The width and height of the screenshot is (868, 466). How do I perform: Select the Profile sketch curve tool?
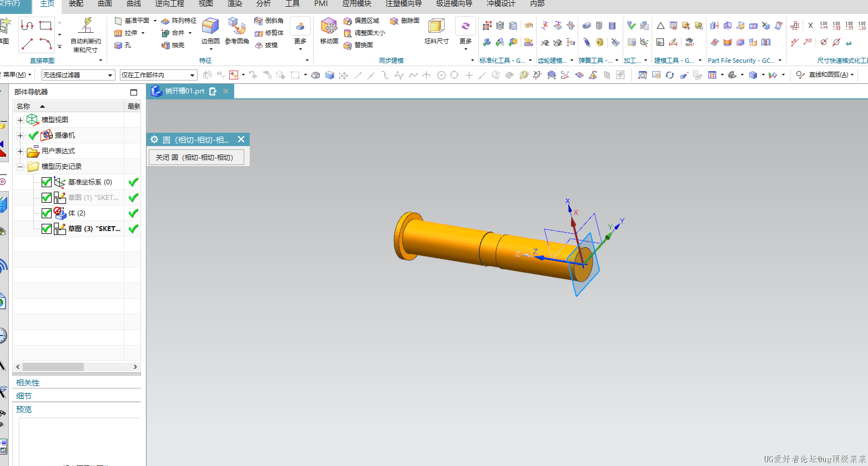pos(27,26)
